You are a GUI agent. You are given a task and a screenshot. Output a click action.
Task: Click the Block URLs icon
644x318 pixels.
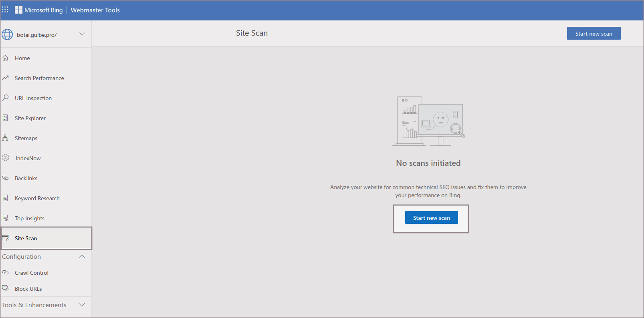5,288
